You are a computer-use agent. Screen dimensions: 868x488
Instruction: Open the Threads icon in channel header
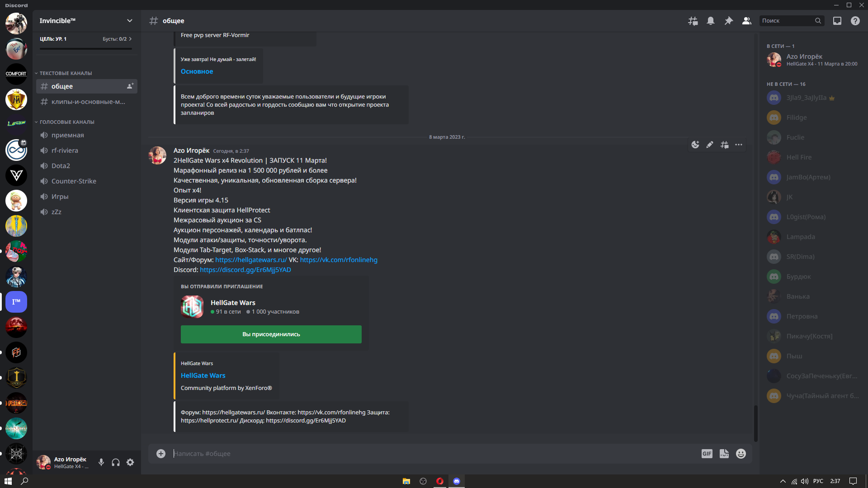coord(693,21)
